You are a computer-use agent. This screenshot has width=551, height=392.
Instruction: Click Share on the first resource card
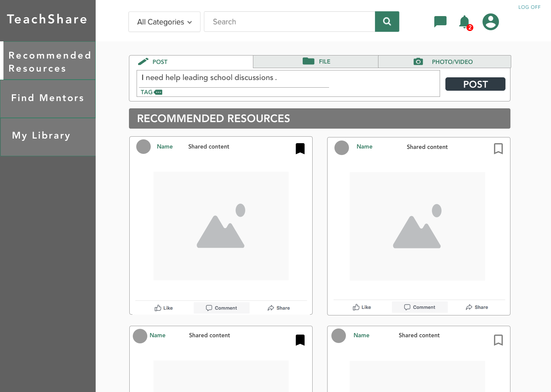(x=279, y=308)
